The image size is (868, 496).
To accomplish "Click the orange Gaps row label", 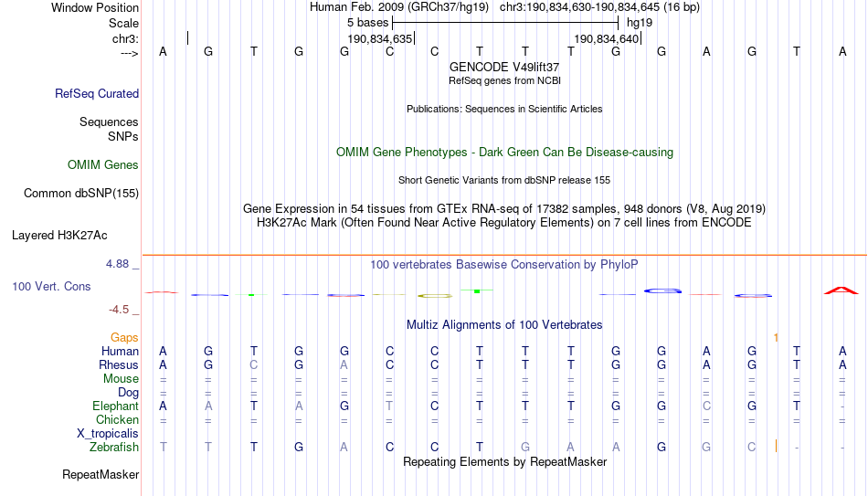I will pyautogui.click(x=124, y=338).
